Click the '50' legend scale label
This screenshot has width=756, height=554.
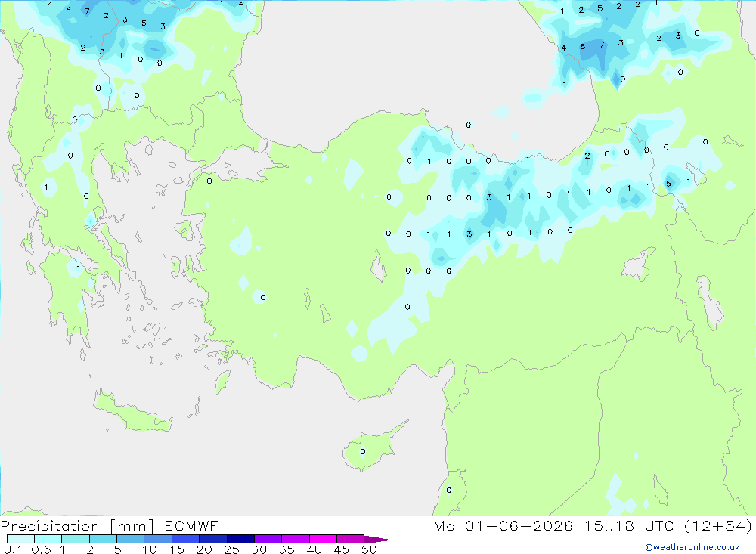click(x=369, y=549)
